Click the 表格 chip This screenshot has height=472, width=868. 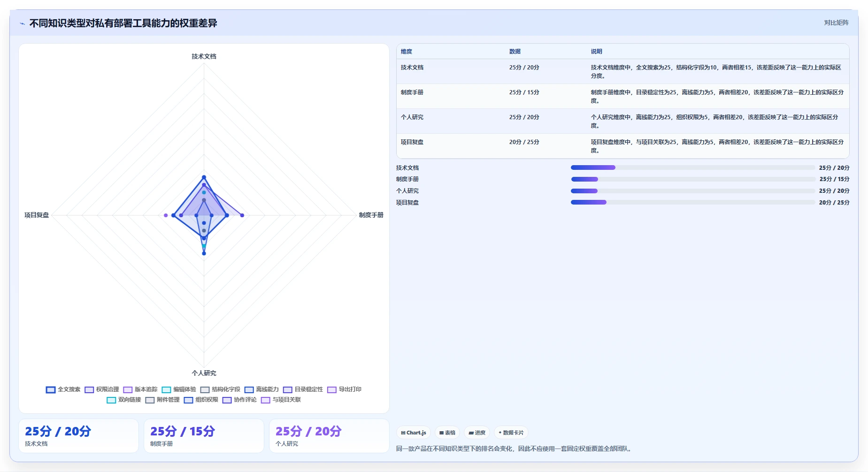click(x=447, y=433)
